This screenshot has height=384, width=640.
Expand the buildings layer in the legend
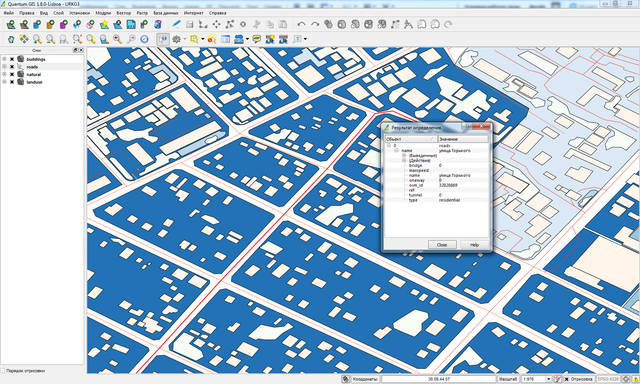coord(4,59)
